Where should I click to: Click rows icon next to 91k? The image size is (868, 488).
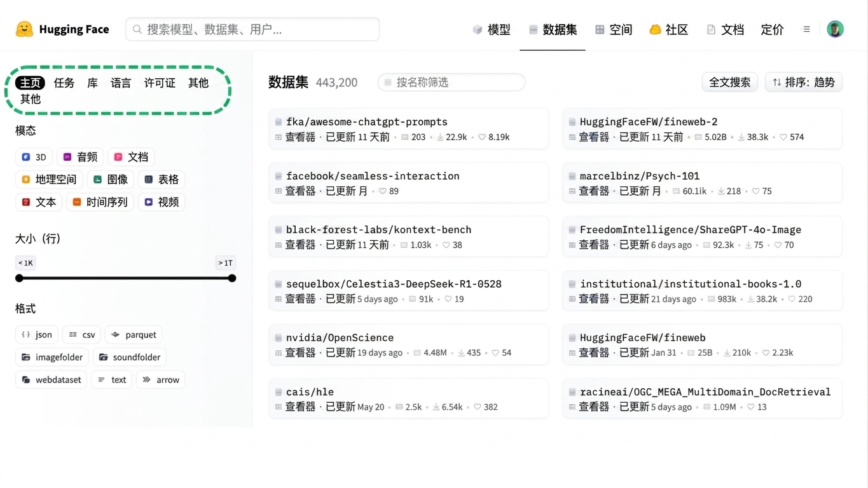click(412, 299)
